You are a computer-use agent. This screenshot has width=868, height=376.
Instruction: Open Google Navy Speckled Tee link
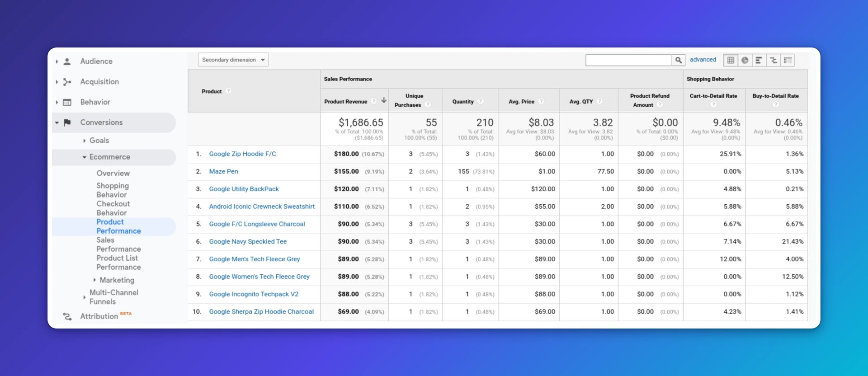(x=248, y=242)
